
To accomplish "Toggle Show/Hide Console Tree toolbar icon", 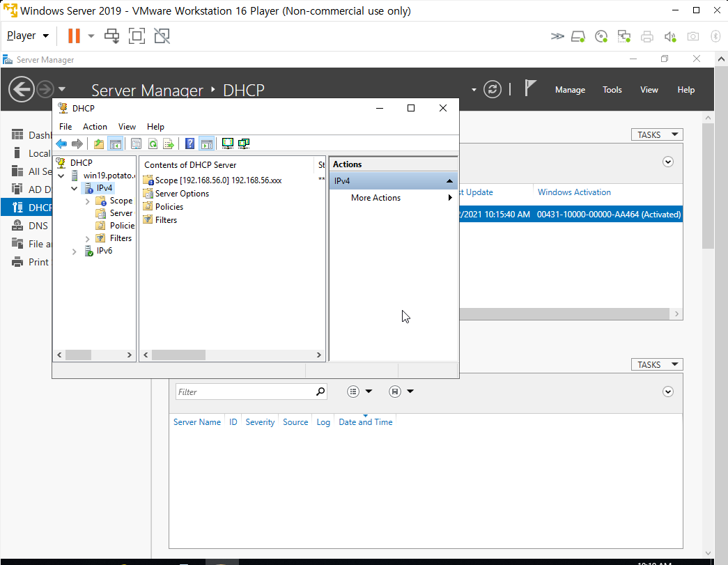I will 115,144.
